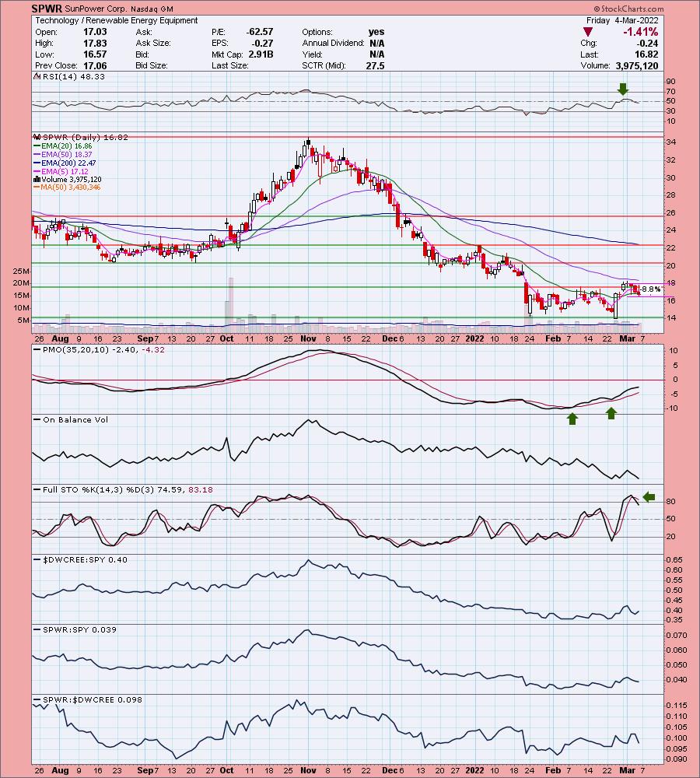Click the EMA(20) 16.86 legend entry
Viewport: 700px width, 778px height.
(62, 146)
